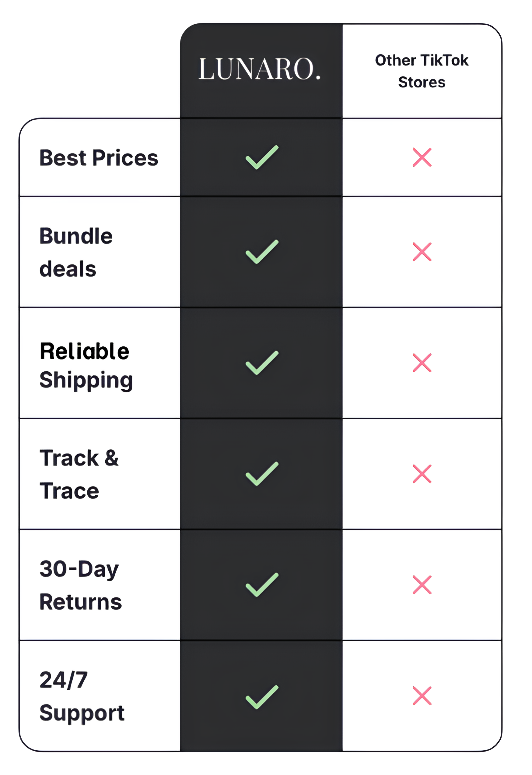Click the red X for Reliable Shipping
The width and height of the screenshot is (532, 775).
[422, 363]
